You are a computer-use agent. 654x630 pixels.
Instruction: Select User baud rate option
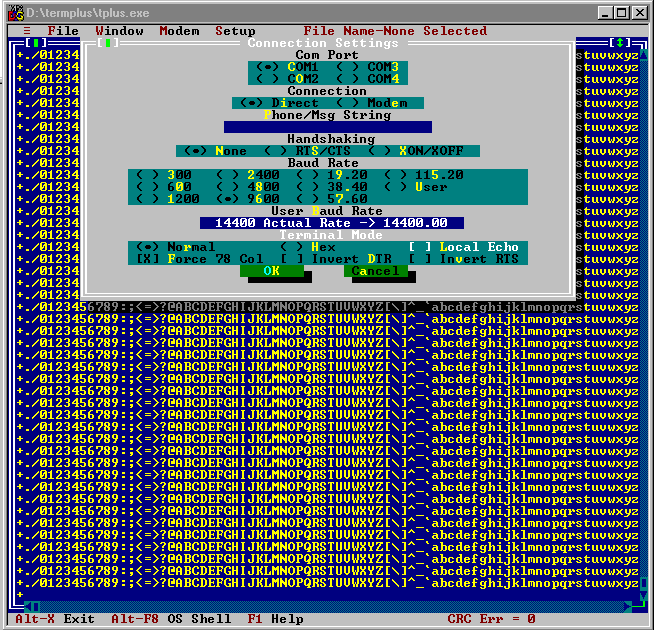(416, 187)
